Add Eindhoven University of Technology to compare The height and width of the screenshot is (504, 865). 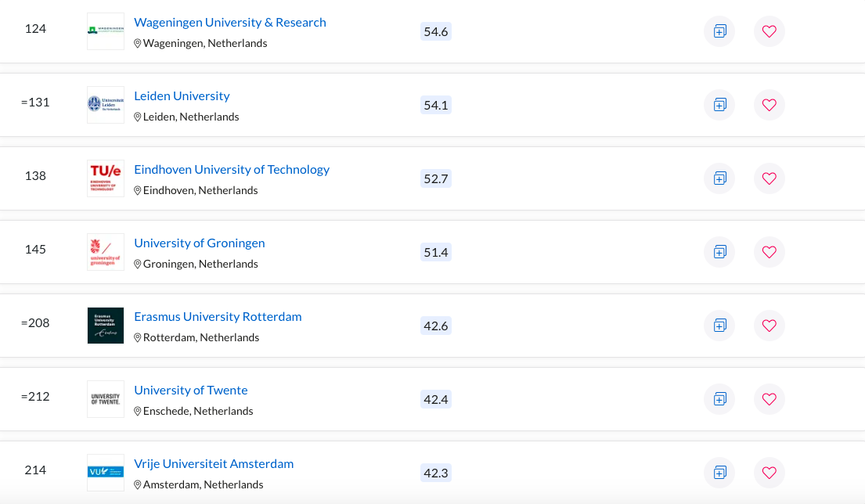(x=719, y=178)
